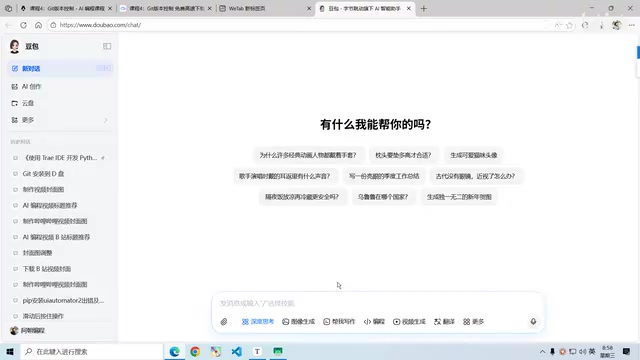Pick the suggestion about 枕头 pillow height

pyautogui.click(x=403, y=155)
